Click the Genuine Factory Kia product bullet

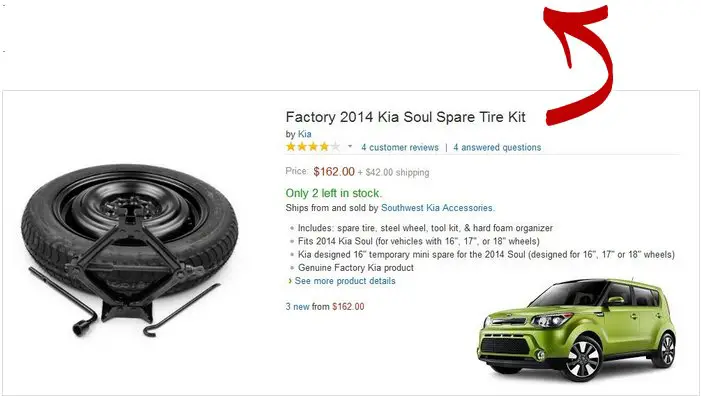[x=355, y=268]
